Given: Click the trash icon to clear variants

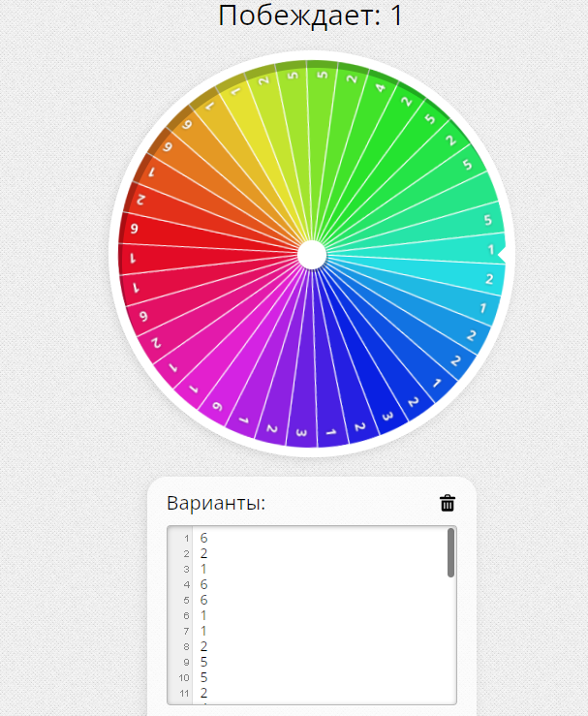Looking at the screenshot, I should [x=448, y=503].
